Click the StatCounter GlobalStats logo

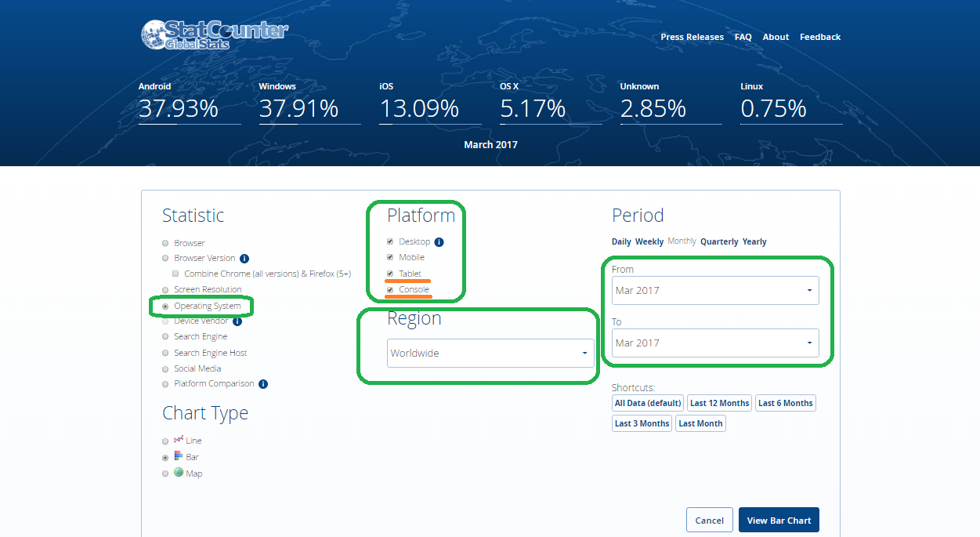[215, 35]
